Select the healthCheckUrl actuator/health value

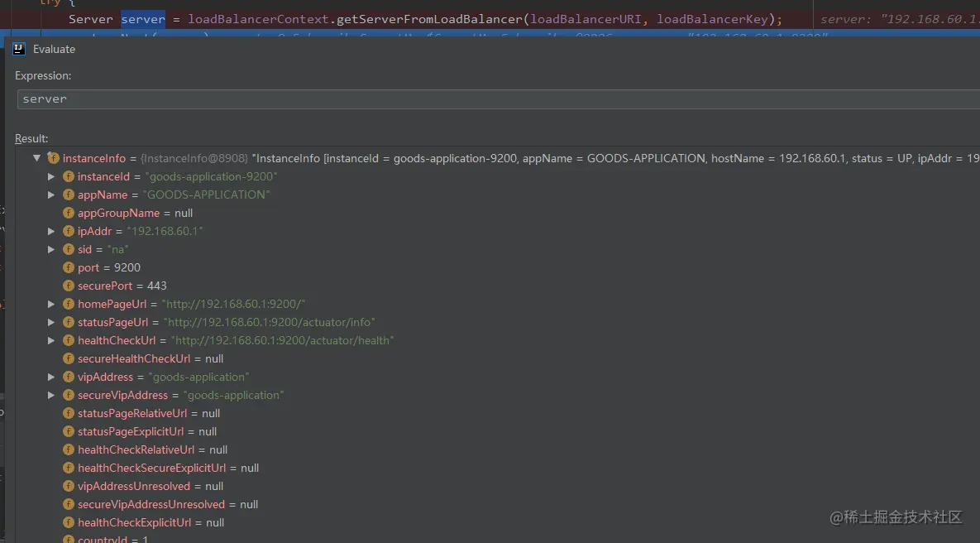click(283, 340)
